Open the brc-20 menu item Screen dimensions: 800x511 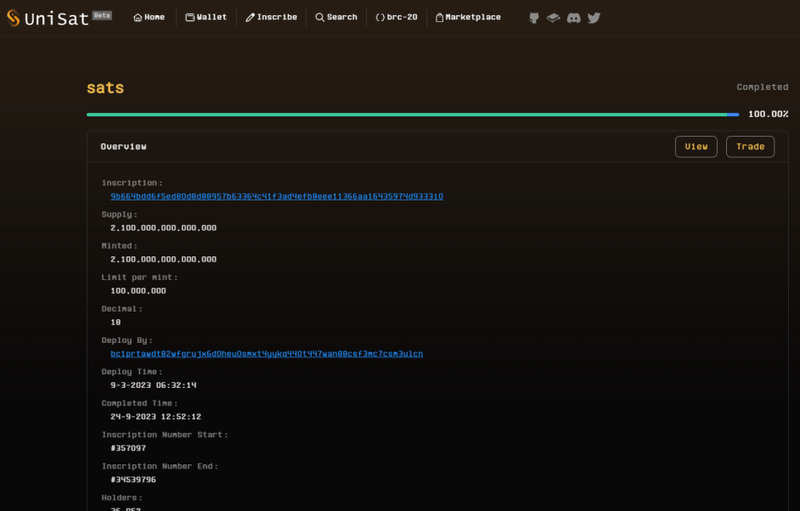pyautogui.click(x=396, y=17)
